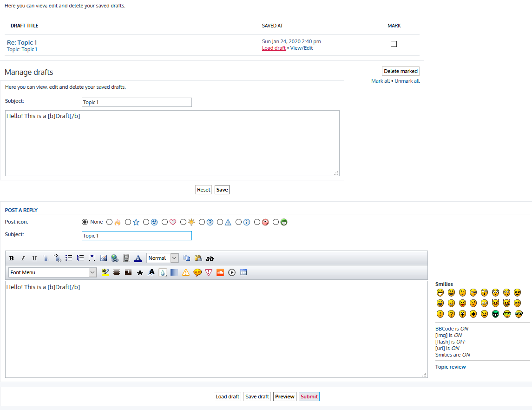Insert URL link globe icon
Viewport: 532px width, 410px height.
pyautogui.click(x=115, y=258)
